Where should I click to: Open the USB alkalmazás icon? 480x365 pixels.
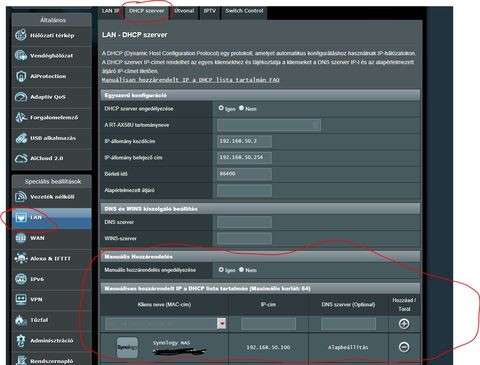[21, 138]
